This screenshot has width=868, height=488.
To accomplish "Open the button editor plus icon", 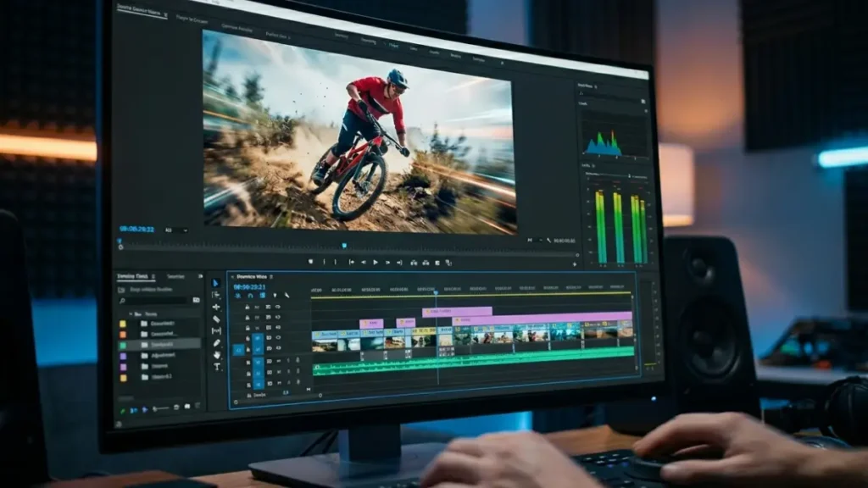I will [x=574, y=264].
